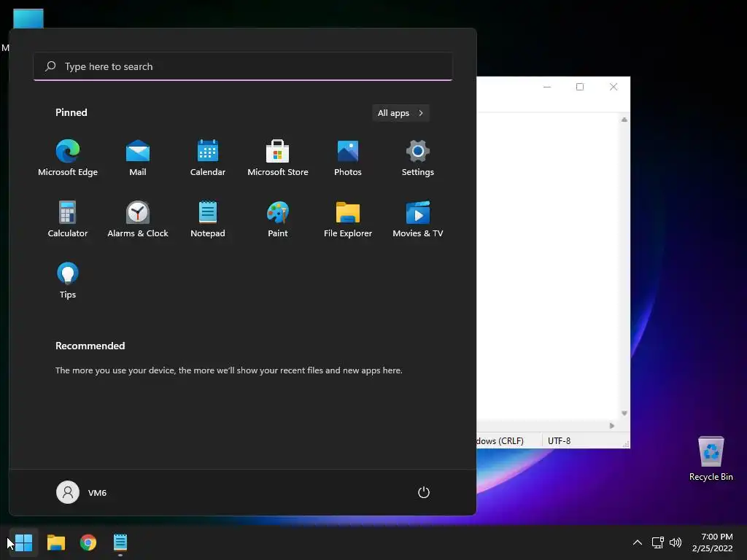Click Notepad scrollbar down arrow
Image resolution: width=747 pixels, height=560 pixels.
[624, 413]
